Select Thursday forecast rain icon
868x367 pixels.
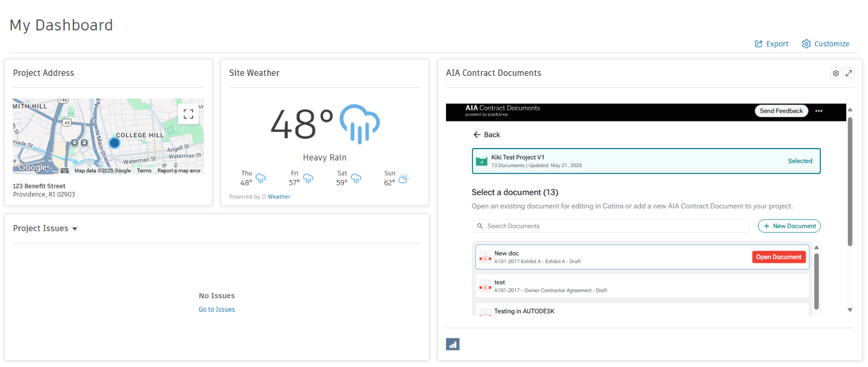click(x=260, y=178)
